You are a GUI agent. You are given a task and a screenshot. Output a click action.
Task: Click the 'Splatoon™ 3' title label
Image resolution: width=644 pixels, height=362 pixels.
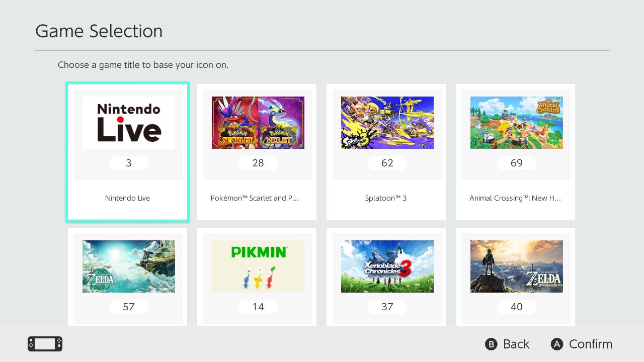point(386,198)
